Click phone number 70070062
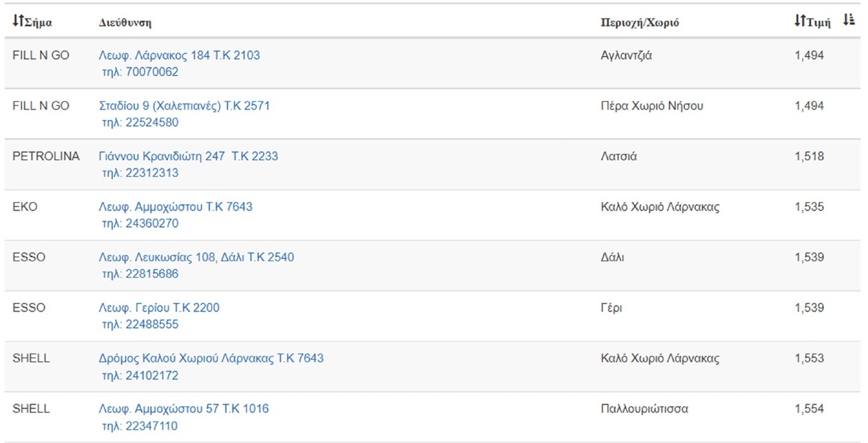Screen dimensions: 868x443 tap(140, 72)
